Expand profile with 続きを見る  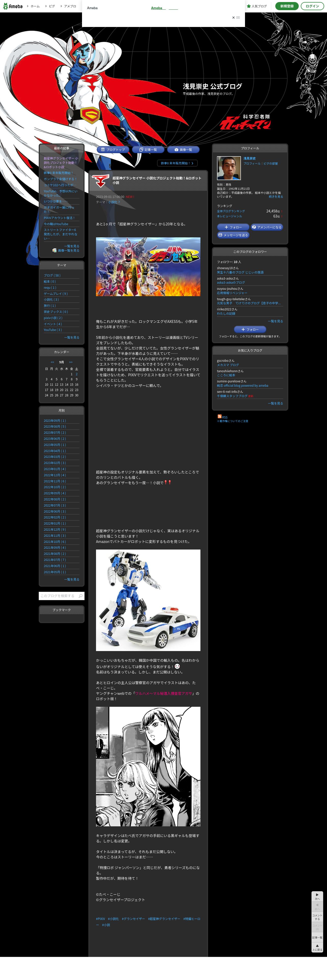click(x=276, y=197)
